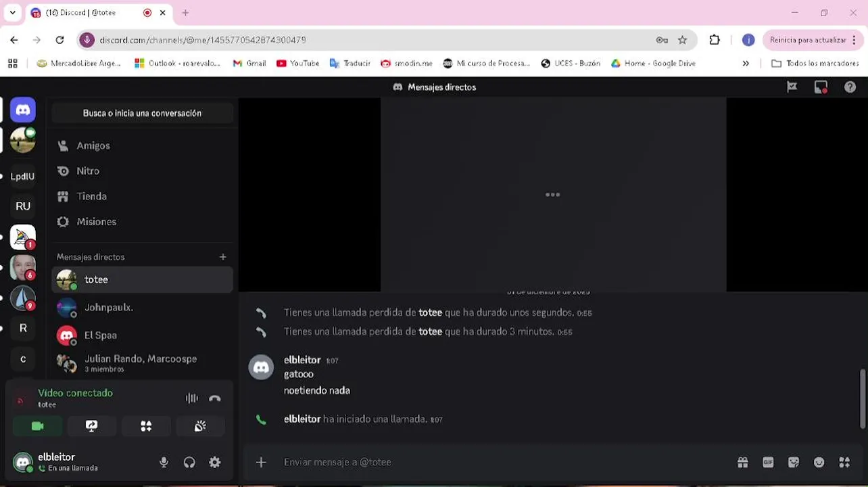Open the MercadoLibre Arge... bookmark
Image resolution: width=868 pixels, height=487 pixels.
[x=78, y=64]
